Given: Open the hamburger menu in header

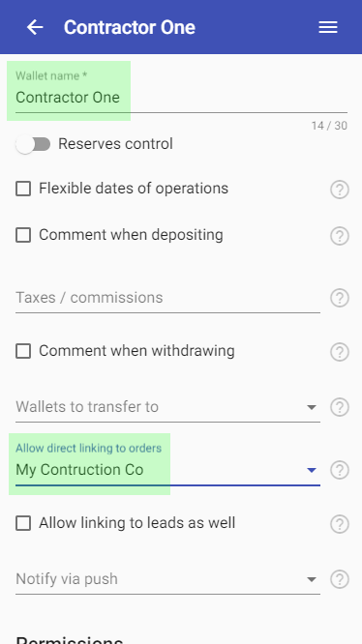Looking at the screenshot, I should coord(328,27).
